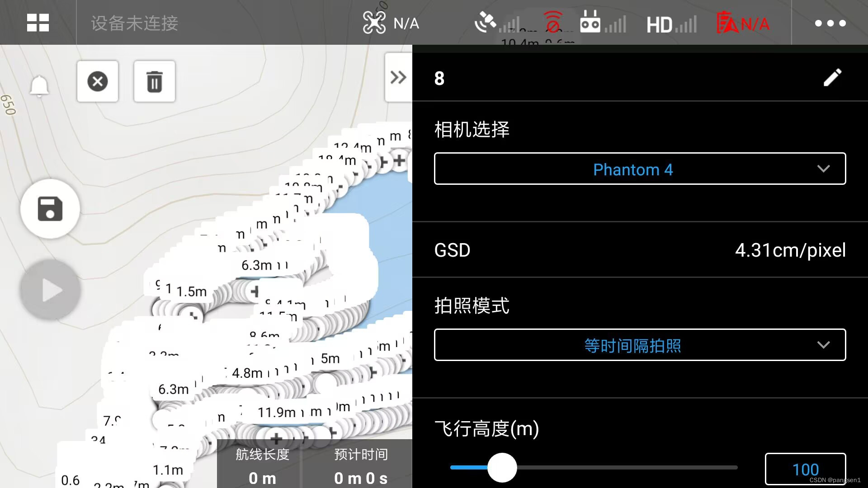868x488 pixels.
Task: Open the app grid menu
Action: [38, 23]
